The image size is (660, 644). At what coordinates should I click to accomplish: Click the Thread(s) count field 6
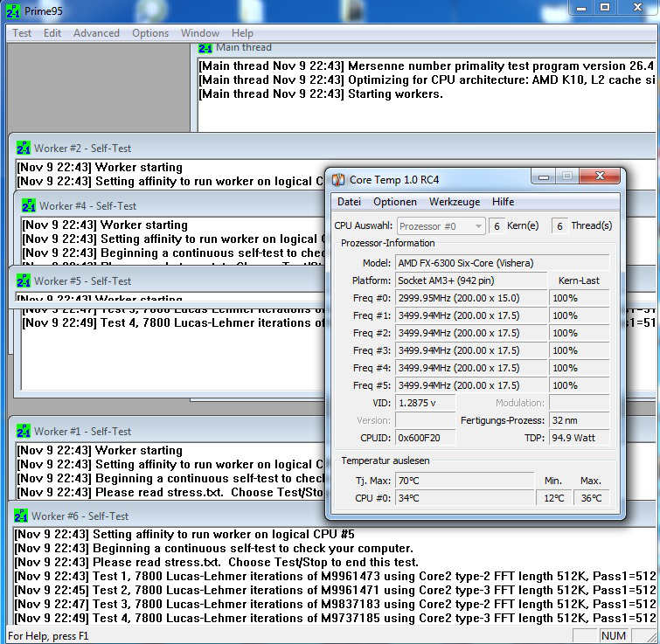click(x=559, y=226)
